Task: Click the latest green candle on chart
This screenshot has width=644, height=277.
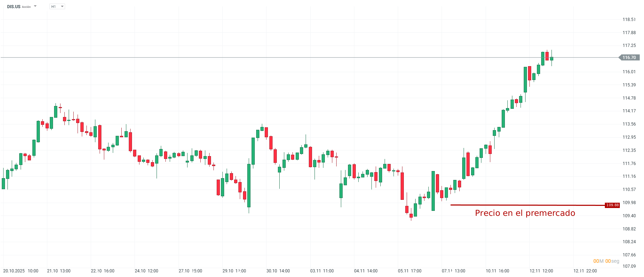Action: click(x=551, y=59)
